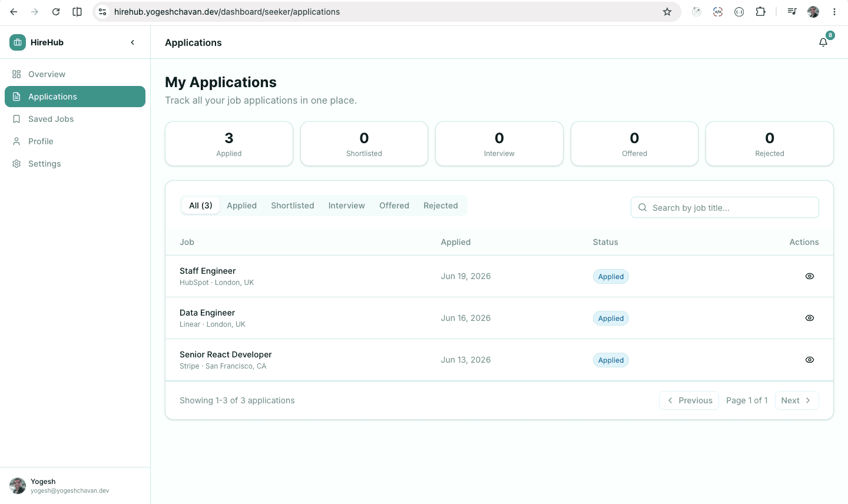848x504 pixels.
Task: Reload the current page
Action: [x=56, y=12]
